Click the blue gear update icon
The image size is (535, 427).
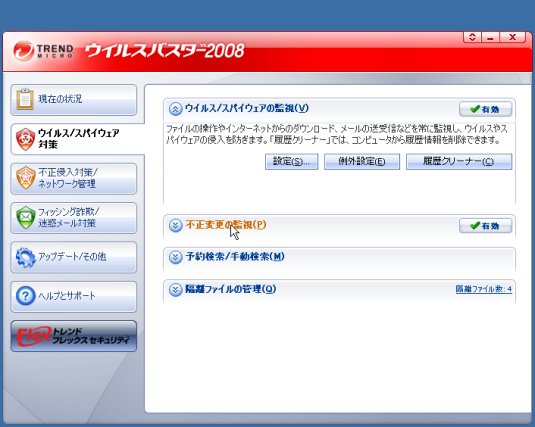pyautogui.click(x=26, y=257)
